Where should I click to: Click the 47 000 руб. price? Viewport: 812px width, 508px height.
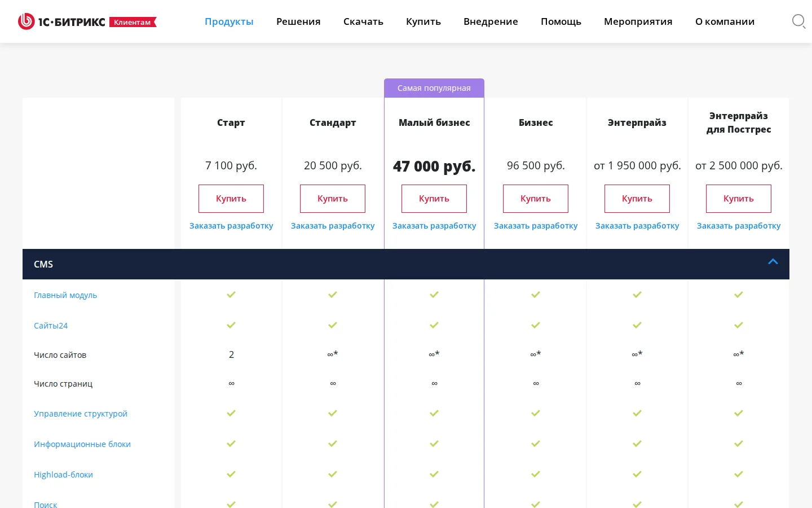click(x=434, y=166)
